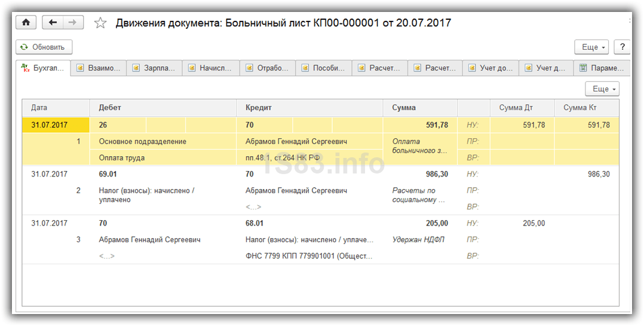Click the Сумма Дт column header

click(x=522, y=108)
